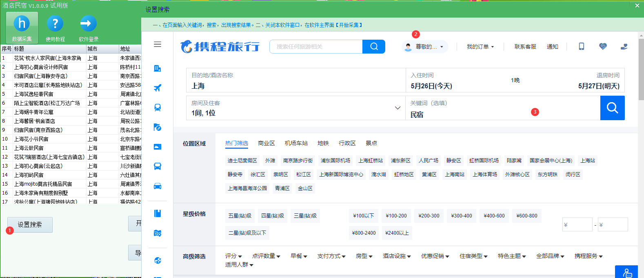The width and height of the screenshot is (644, 278).
Task: Toggle the 五星(钻)级 star filter
Action: (x=240, y=215)
